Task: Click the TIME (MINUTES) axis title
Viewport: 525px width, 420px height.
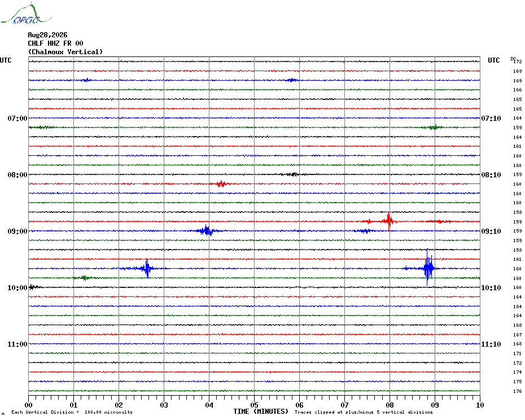Action: [x=261, y=412]
